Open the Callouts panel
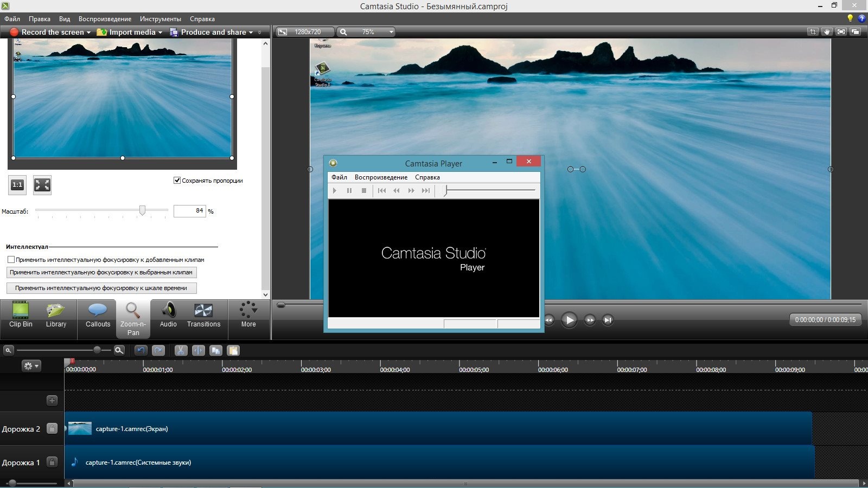 point(98,315)
